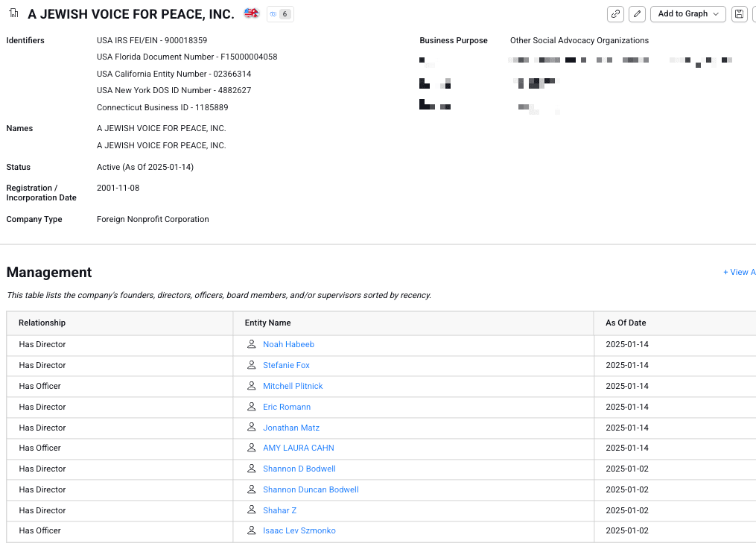Click Shannon Duncan Bodwell link
The image size is (756, 555).
click(311, 489)
